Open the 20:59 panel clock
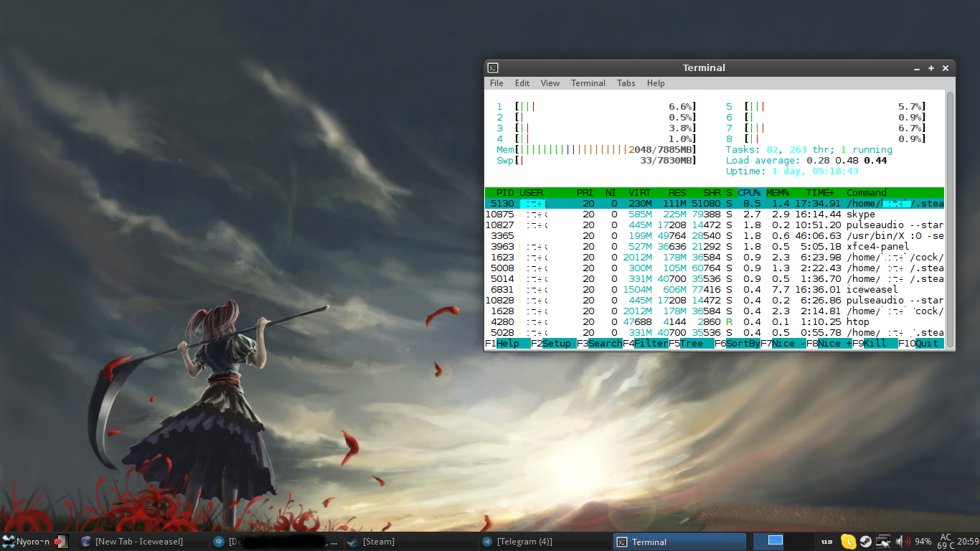This screenshot has width=980, height=551. click(968, 542)
